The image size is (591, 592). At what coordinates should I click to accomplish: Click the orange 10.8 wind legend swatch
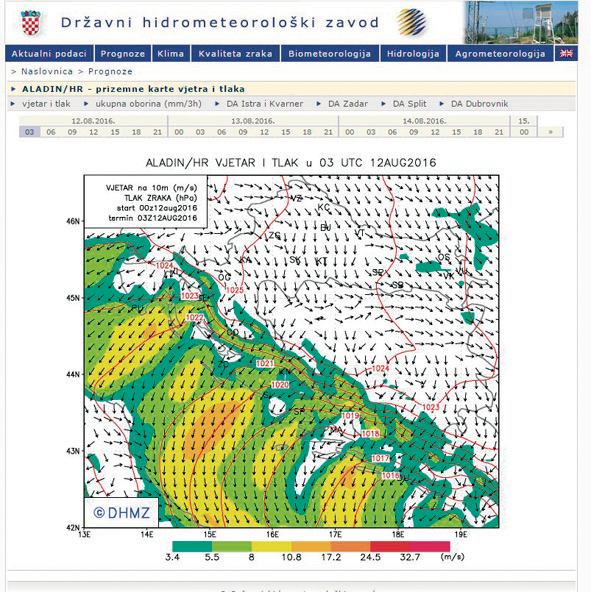click(311, 546)
